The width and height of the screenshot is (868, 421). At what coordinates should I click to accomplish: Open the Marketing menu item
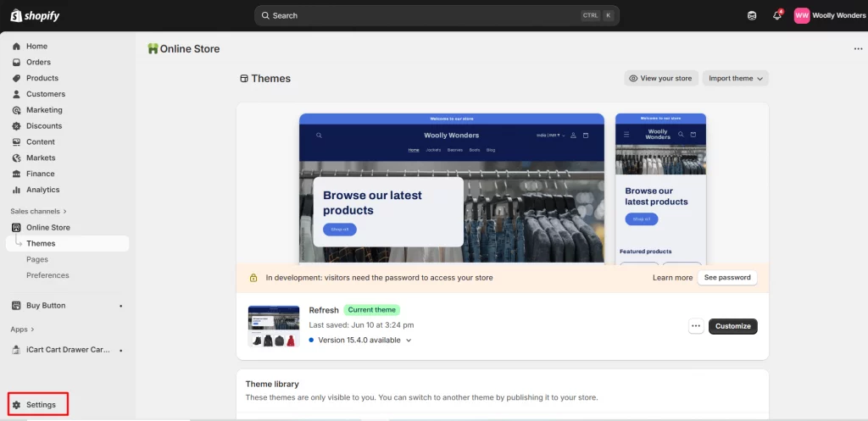coord(44,110)
